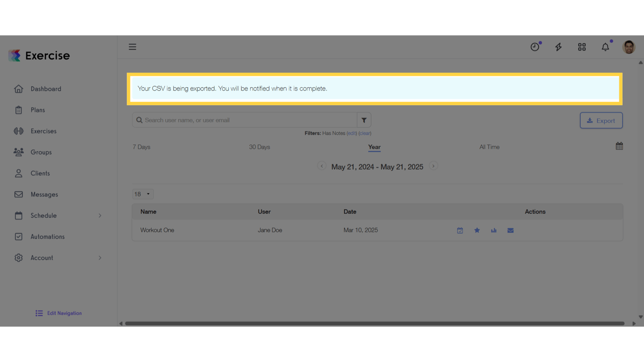Open the apps grid in the top bar
The image size is (644, 362).
click(x=581, y=47)
